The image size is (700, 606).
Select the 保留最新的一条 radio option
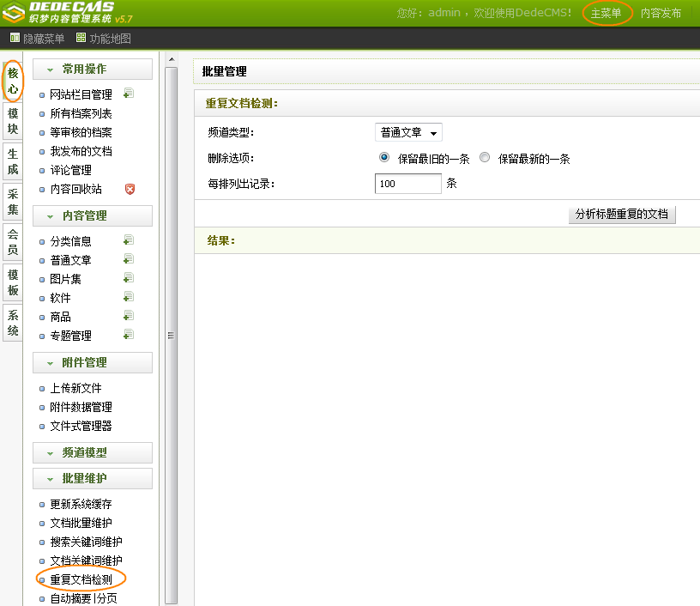click(x=485, y=158)
